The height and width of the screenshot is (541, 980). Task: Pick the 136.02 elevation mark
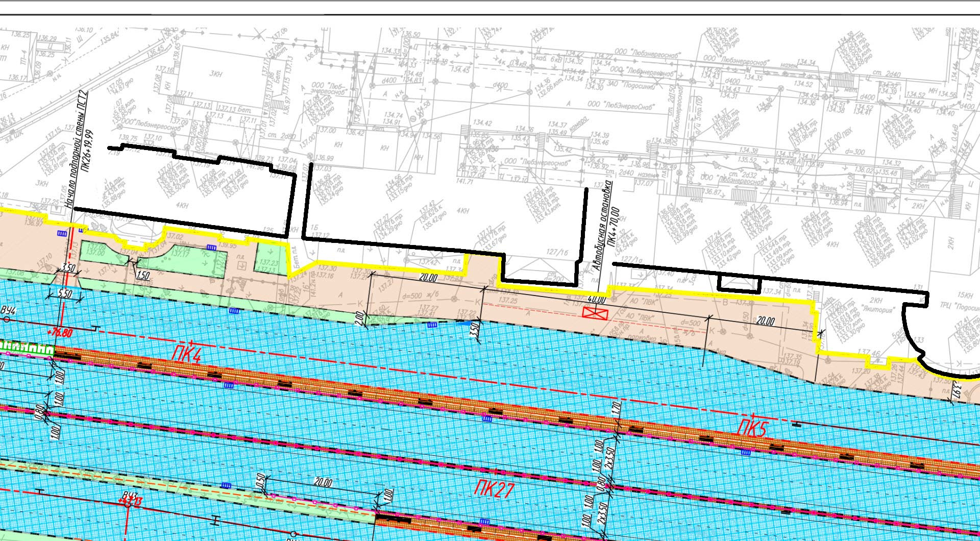click(865, 170)
